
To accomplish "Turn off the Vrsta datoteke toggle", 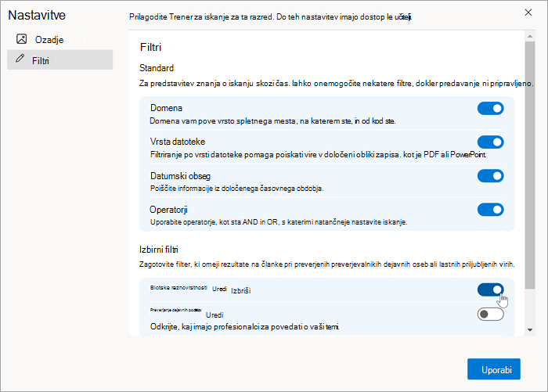I will [490, 142].
